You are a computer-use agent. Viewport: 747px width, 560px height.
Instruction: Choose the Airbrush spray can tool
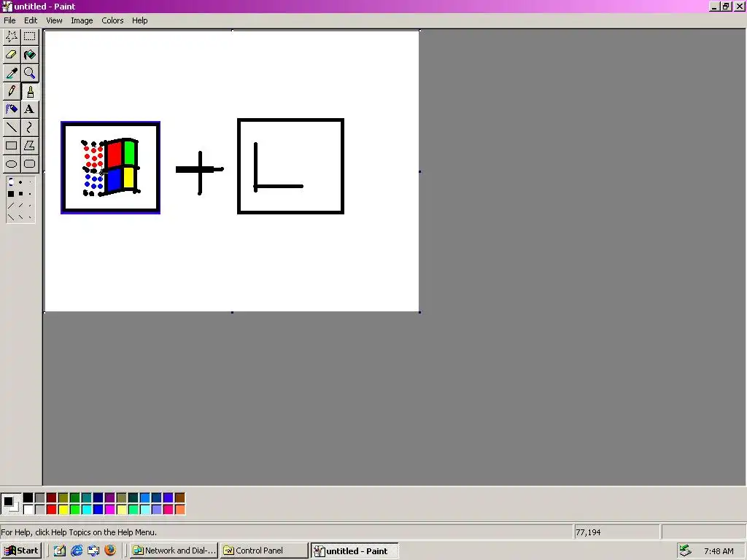point(12,109)
